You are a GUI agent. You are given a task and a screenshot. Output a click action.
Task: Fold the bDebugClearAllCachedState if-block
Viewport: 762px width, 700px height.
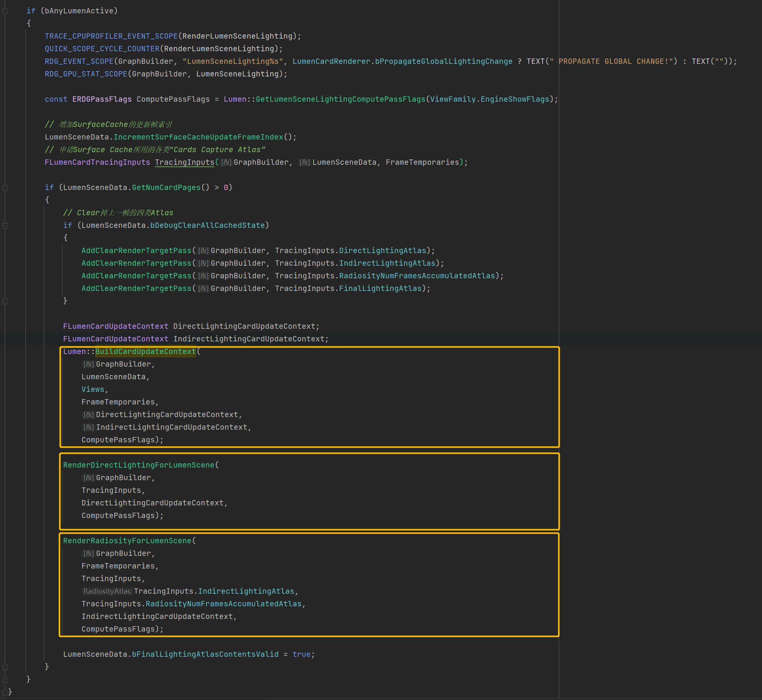click(x=5, y=226)
